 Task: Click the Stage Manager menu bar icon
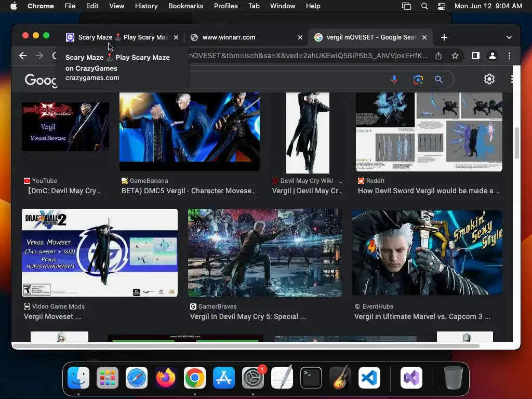click(406, 6)
